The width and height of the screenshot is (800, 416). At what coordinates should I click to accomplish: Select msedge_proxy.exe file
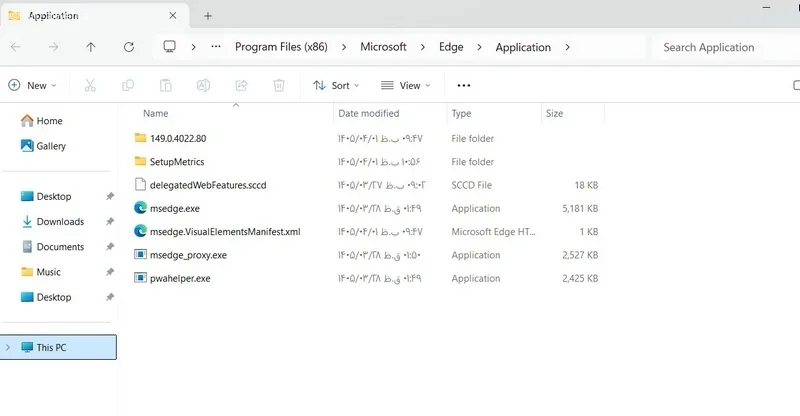(x=188, y=255)
